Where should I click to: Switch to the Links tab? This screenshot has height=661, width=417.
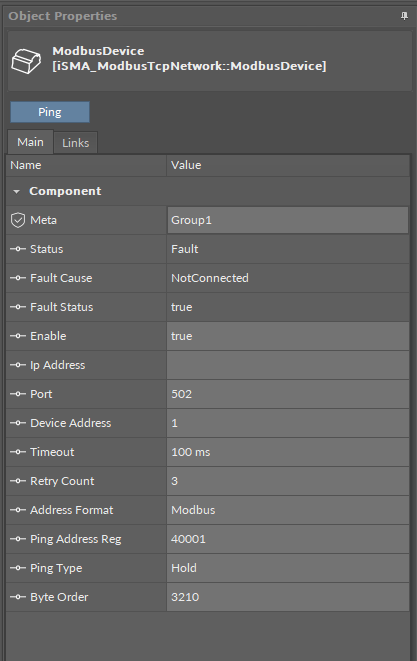tap(75, 143)
